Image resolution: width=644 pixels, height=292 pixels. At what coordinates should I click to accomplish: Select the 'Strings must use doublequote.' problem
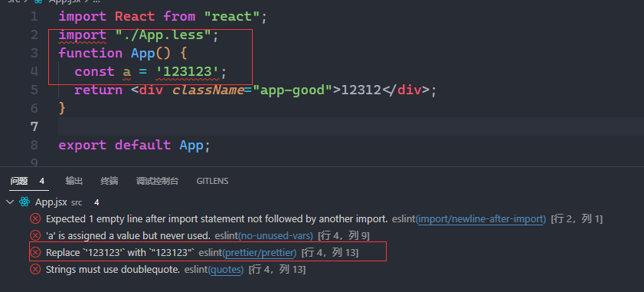[113, 270]
